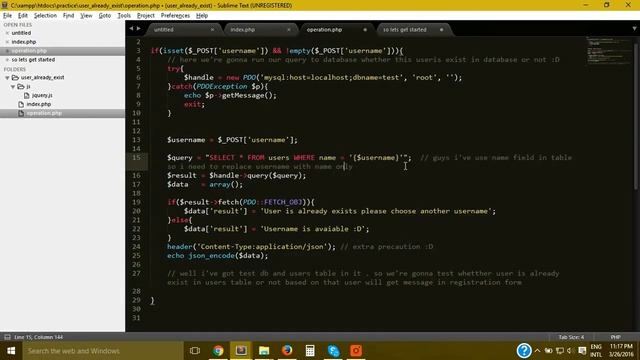Close the index.php tab
This screenshot has height=360, width=640.
tap(289, 30)
